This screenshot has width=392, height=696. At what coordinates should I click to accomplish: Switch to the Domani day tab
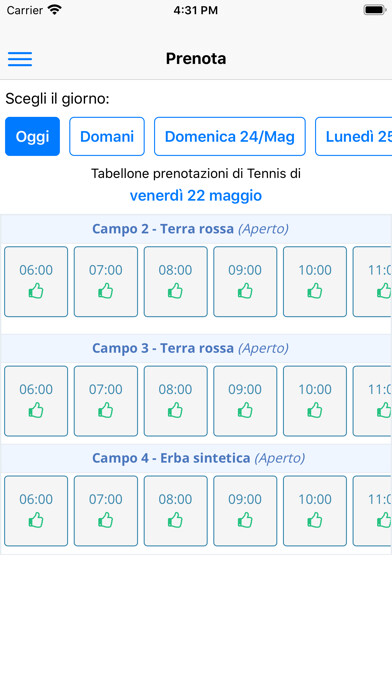pos(107,137)
